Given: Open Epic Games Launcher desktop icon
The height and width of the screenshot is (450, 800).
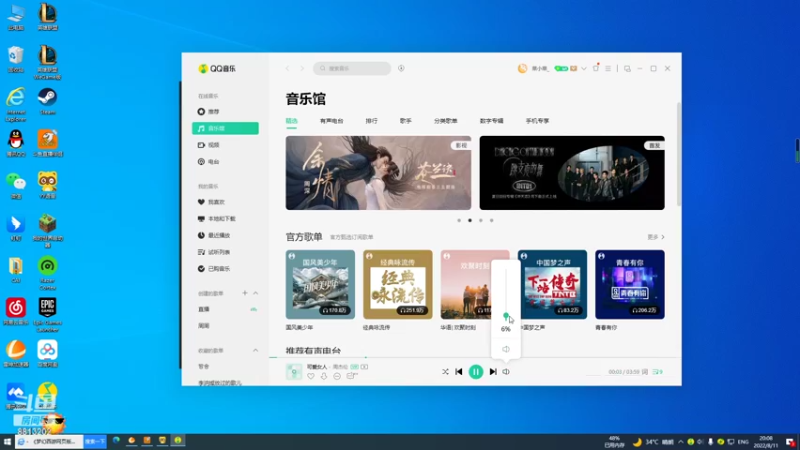Looking at the screenshot, I should (x=47, y=315).
